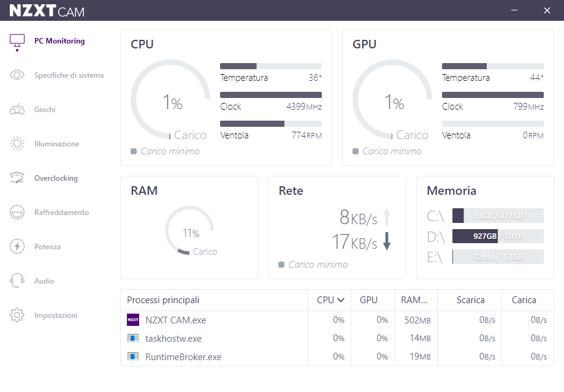Open the Potenza lightning bolt icon
The width and height of the screenshot is (564, 392).
(17, 247)
